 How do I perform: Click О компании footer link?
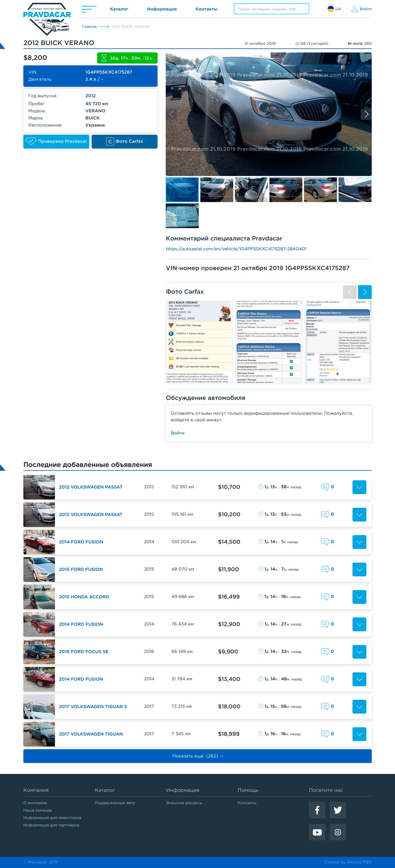pyautogui.click(x=35, y=803)
